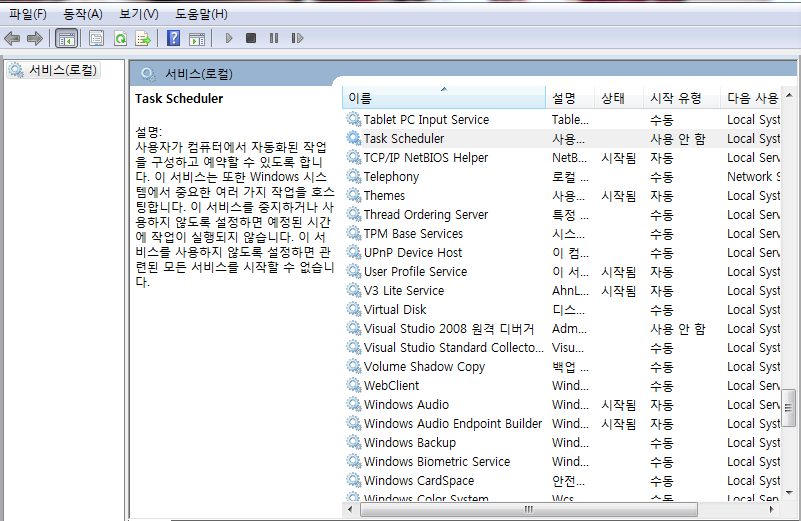Open the 파일(F) menu
Image resolution: width=801 pixels, height=521 pixels.
coord(28,14)
